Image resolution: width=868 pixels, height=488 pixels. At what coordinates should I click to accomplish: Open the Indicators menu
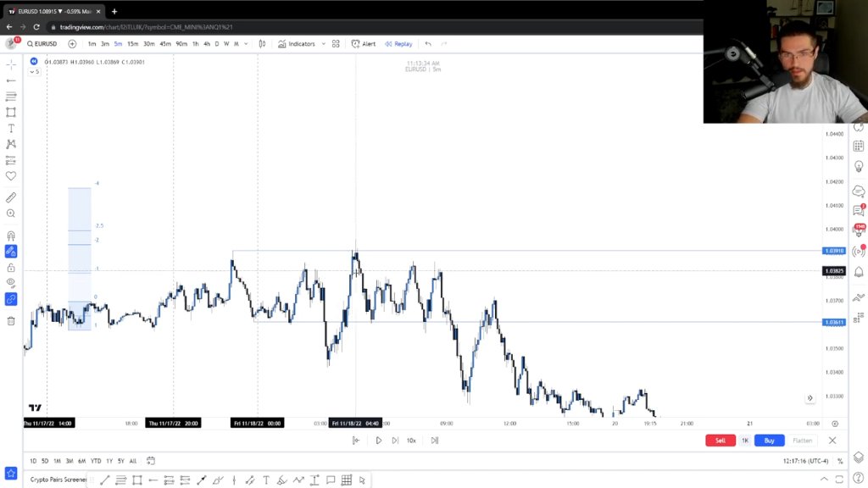(x=297, y=44)
